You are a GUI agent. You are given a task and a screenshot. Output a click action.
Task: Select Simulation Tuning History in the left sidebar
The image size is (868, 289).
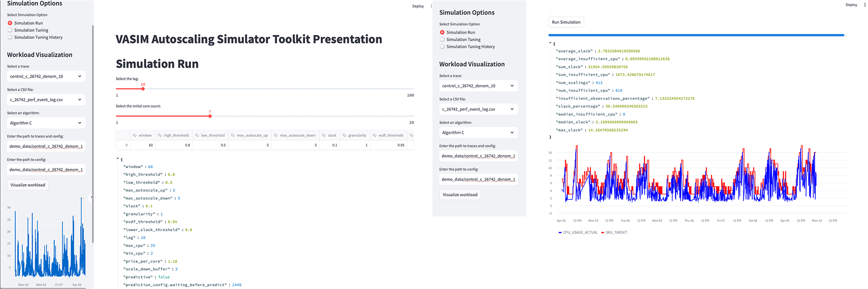(x=10, y=37)
